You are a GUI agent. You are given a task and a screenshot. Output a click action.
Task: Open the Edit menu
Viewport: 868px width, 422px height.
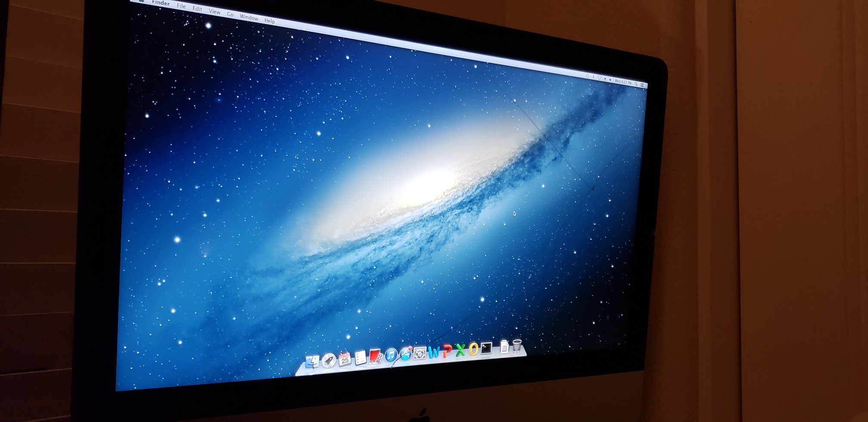[197, 9]
